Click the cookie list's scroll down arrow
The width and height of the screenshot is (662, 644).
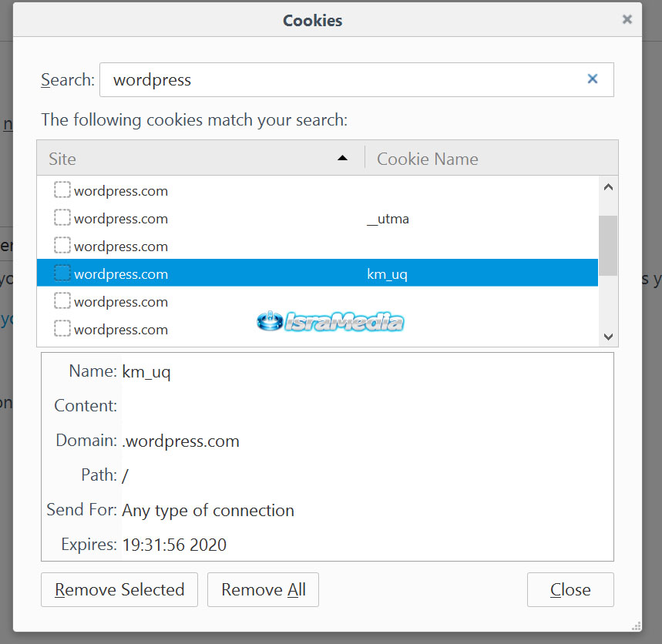coord(608,337)
